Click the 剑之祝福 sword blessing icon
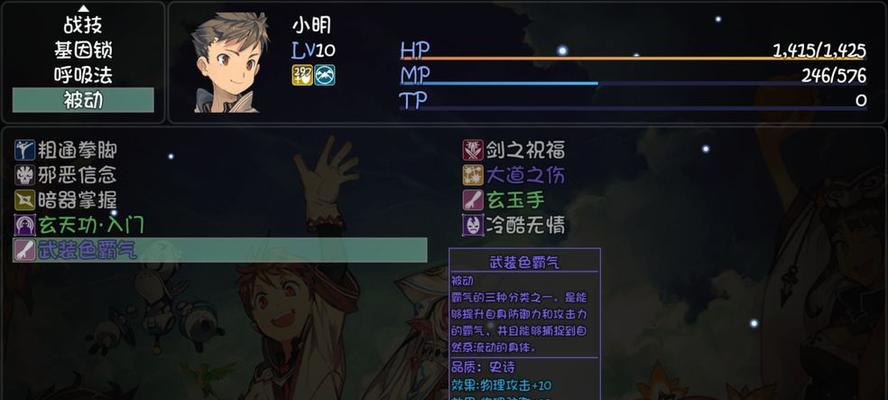 473,150
